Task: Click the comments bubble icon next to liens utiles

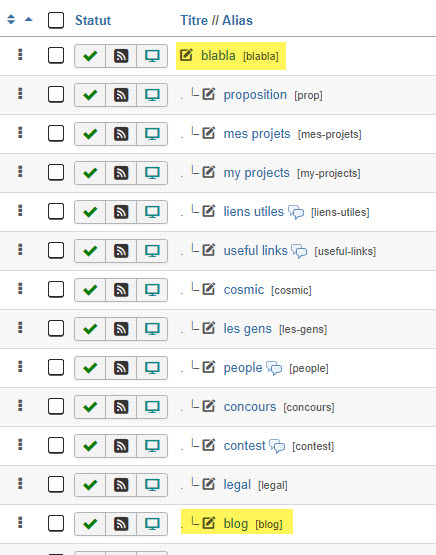Action: coord(296,212)
